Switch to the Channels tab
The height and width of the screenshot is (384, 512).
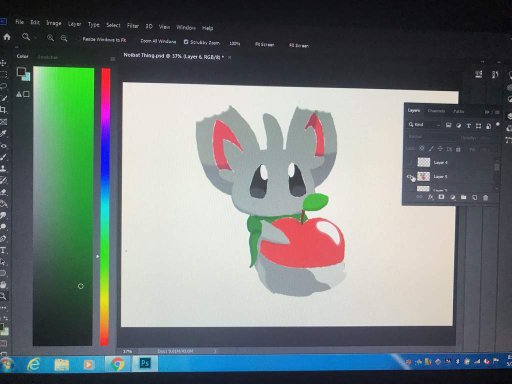pos(436,111)
